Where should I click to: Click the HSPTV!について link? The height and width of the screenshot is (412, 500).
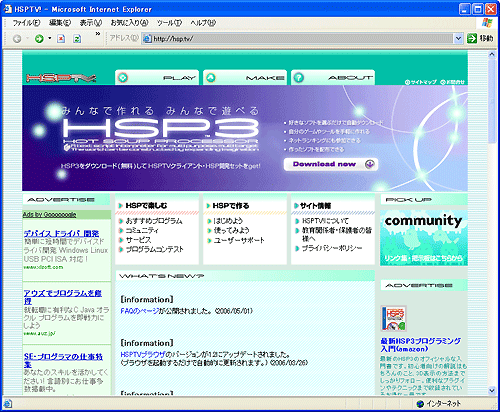click(325, 221)
